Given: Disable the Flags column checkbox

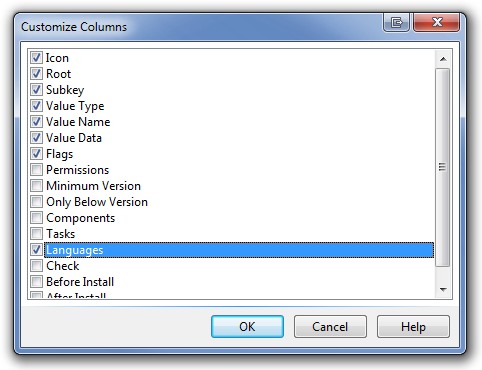Looking at the screenshot, I should pyautogui.click(x=36, y=154).
